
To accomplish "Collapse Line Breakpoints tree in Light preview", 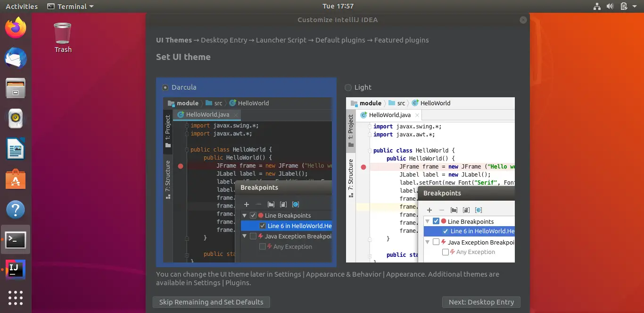I will [x=428, y=221].
